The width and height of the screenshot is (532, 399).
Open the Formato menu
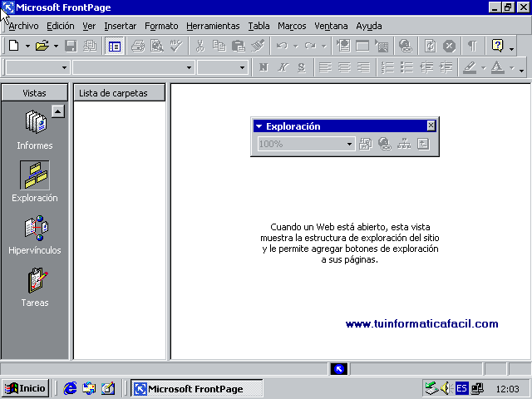[161, 26]
